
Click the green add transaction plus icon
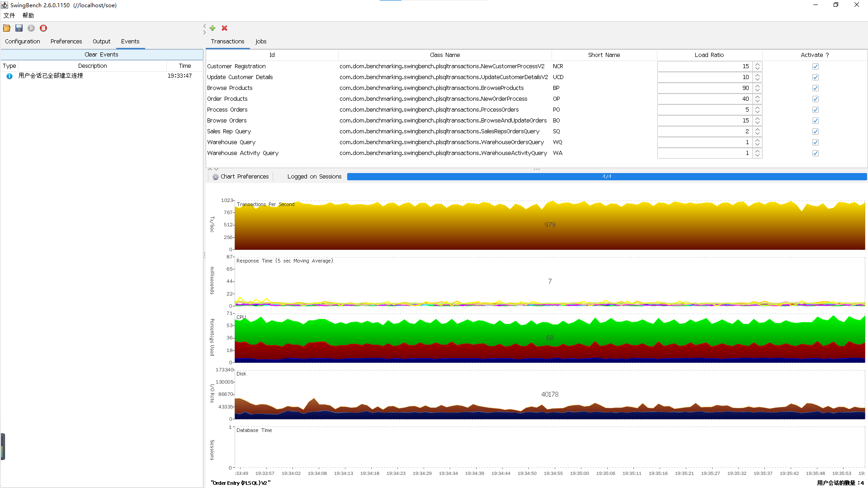pyautogui.click(x=212, y=28)
